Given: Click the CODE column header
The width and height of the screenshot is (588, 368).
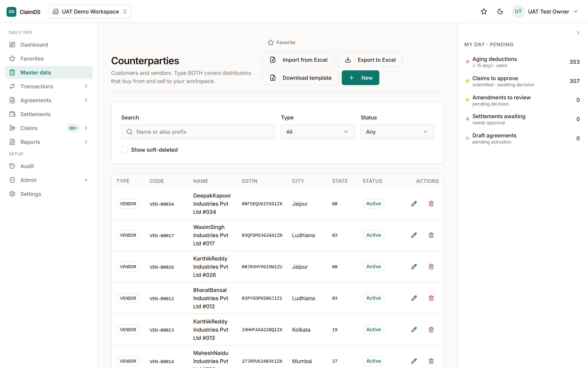Looking at the screenshot, I should pyautogui.click(x=157, y=181).
